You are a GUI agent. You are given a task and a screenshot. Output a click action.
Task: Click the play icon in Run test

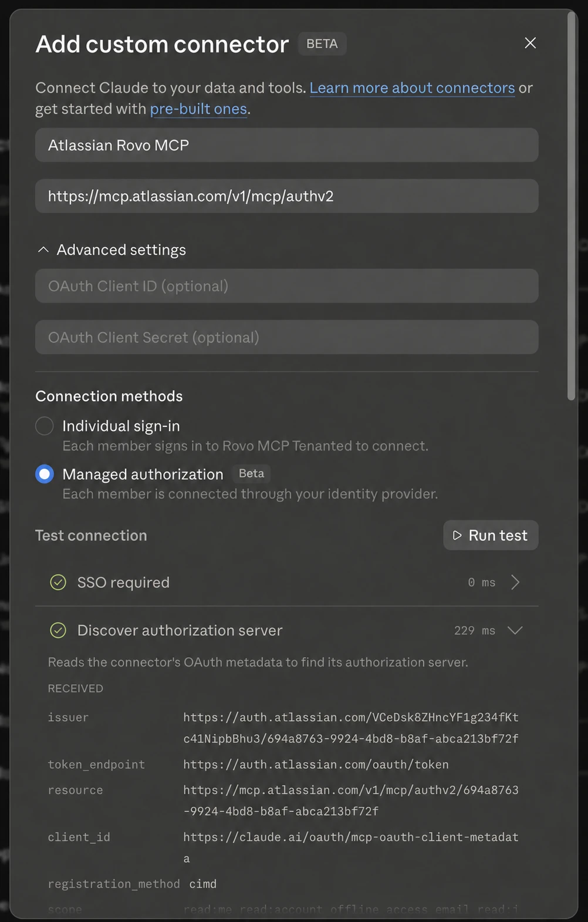click(x=457, y=535)
